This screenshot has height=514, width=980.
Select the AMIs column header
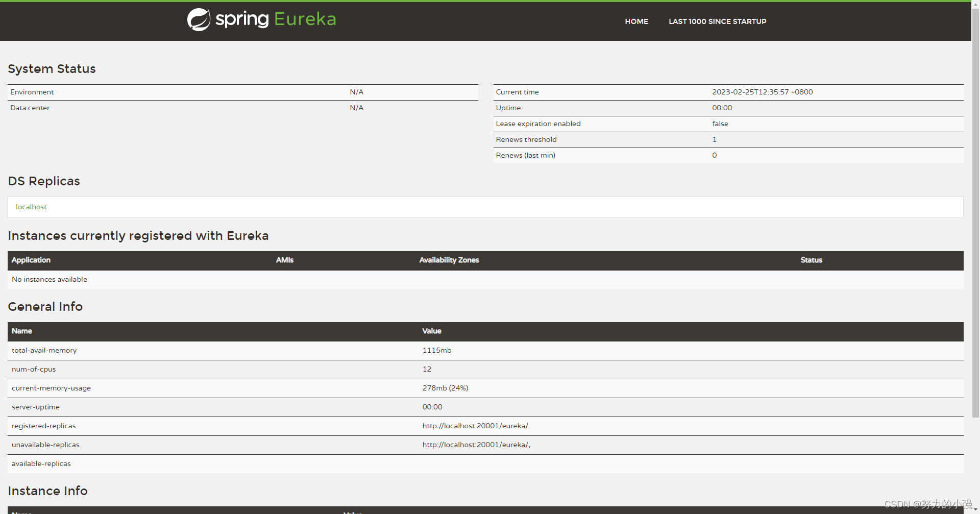(285, 260)
